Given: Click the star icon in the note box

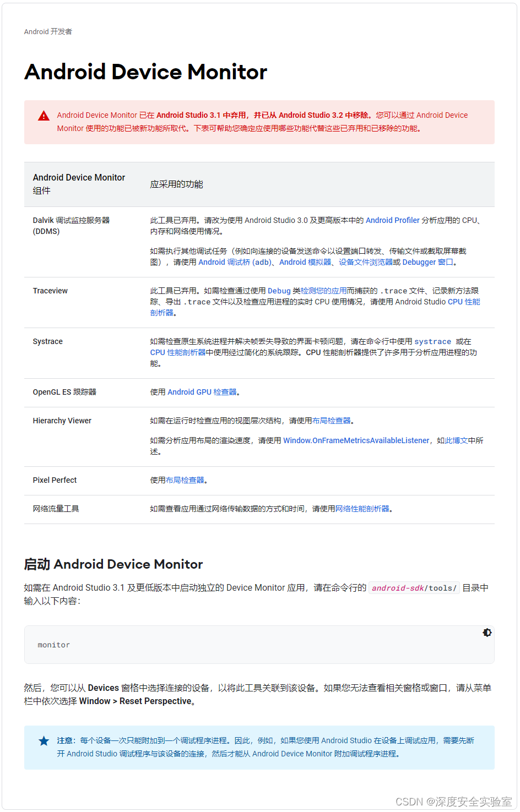Looking at the screenshot, I should (x=43, y=740).
